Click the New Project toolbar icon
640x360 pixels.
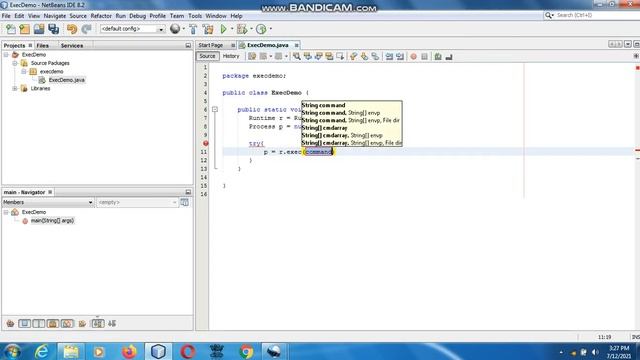(24, 29)
